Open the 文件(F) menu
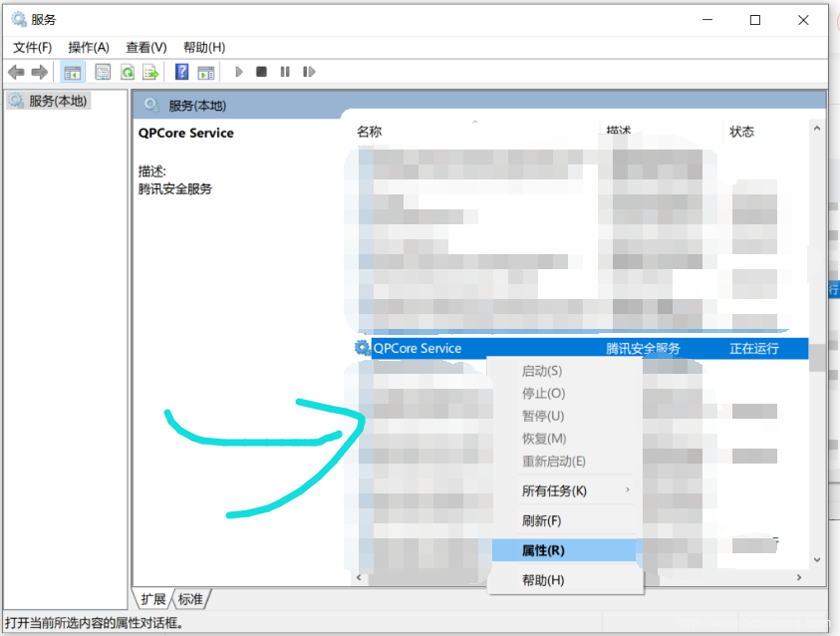The height and width of the screenshot is (636, 840). [32, 48]
